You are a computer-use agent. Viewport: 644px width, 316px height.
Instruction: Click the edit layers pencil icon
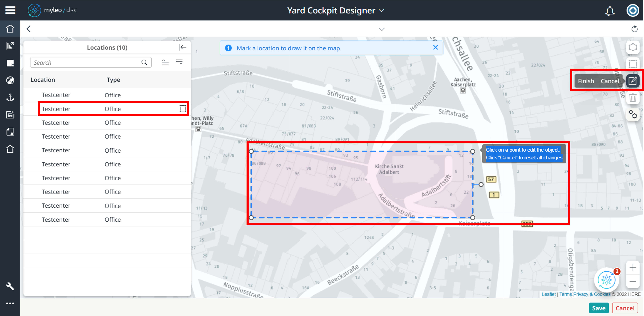[632, 81]
